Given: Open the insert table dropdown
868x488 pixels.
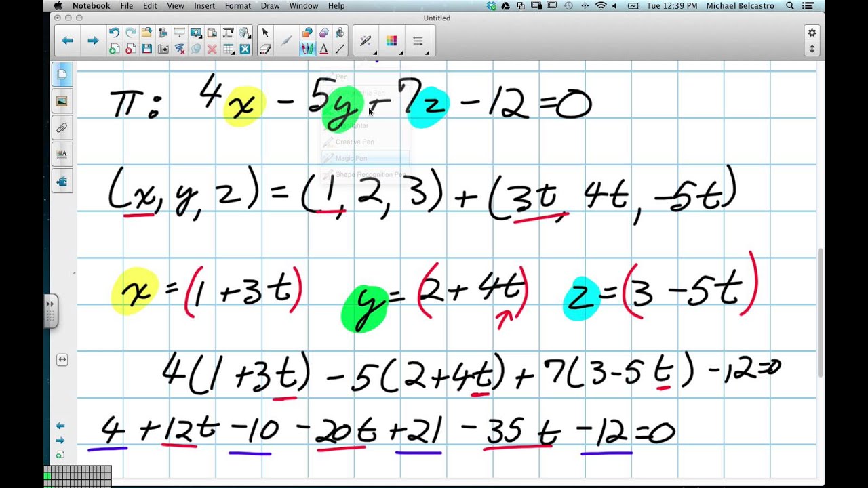Looking at the screenshot, I should (x=229, y=49).
